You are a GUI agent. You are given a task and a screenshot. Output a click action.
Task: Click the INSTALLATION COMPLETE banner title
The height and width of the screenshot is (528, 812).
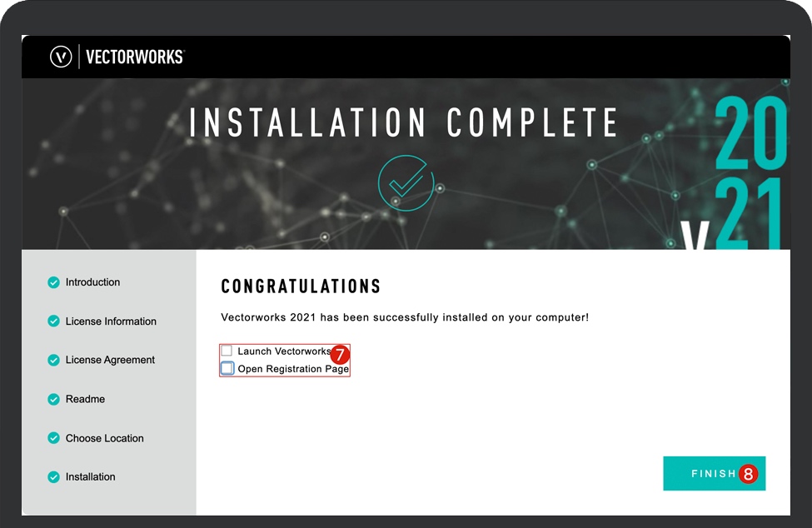click(x=403, y=122)
